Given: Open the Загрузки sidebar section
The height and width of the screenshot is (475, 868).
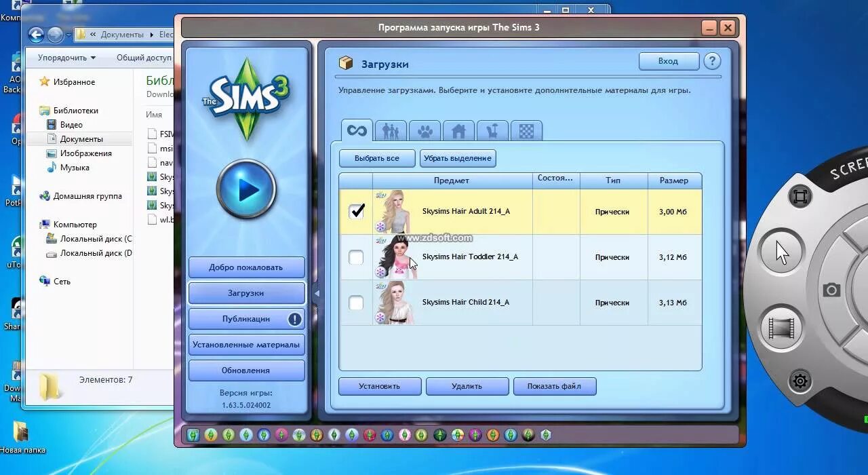Looking at the screenshot, I should [246, 293].
